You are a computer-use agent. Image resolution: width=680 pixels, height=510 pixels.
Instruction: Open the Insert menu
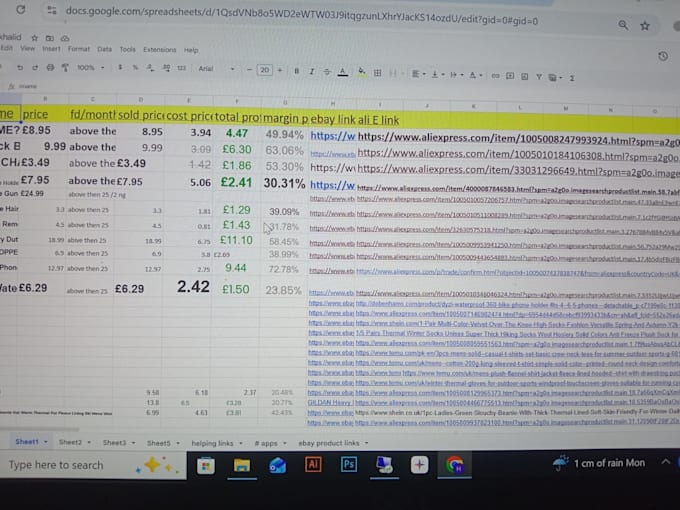(x=51, y=49)
